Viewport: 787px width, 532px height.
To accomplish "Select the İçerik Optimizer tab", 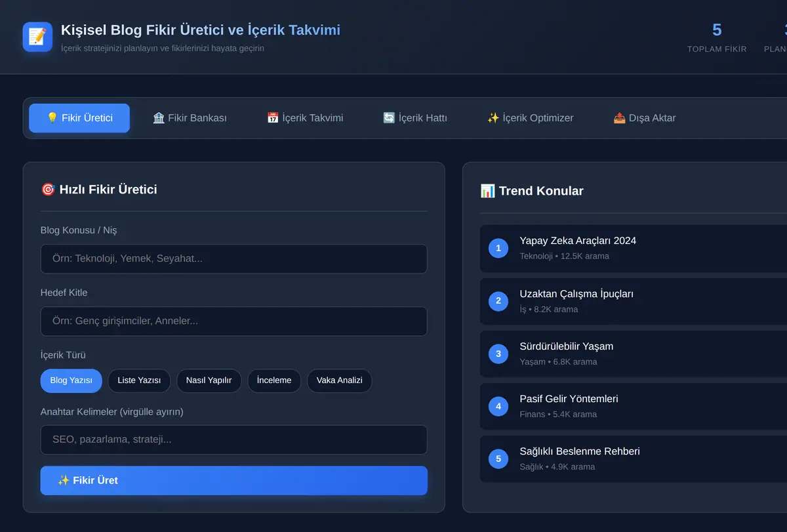I will coord(530,118).
